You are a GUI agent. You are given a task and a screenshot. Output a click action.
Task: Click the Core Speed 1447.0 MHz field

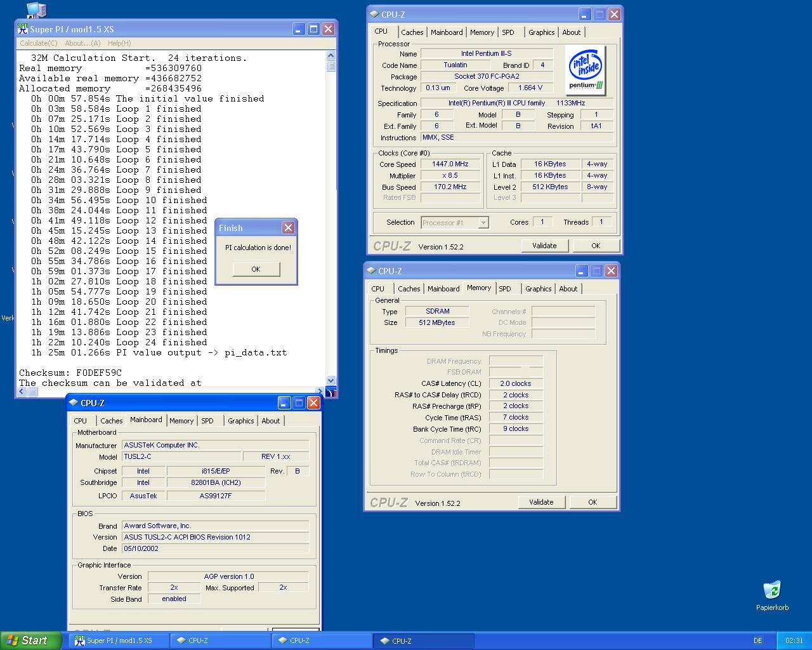pos(450,164)
